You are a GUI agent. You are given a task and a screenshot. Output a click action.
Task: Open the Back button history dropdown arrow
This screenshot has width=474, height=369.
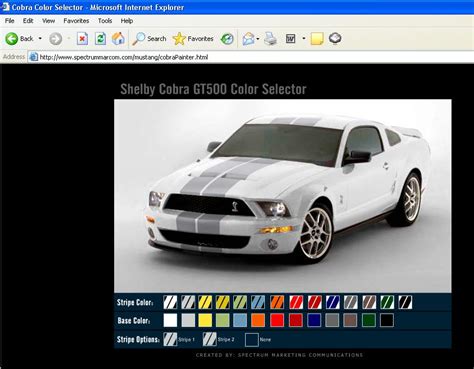[40, 39]
